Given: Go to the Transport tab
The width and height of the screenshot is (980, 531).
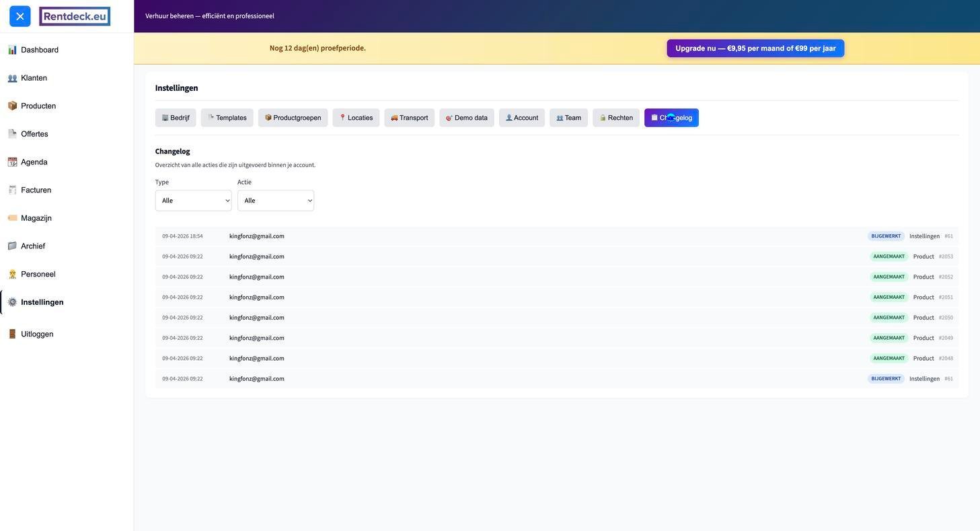Looking at the screenshot, I should point(409,118).
